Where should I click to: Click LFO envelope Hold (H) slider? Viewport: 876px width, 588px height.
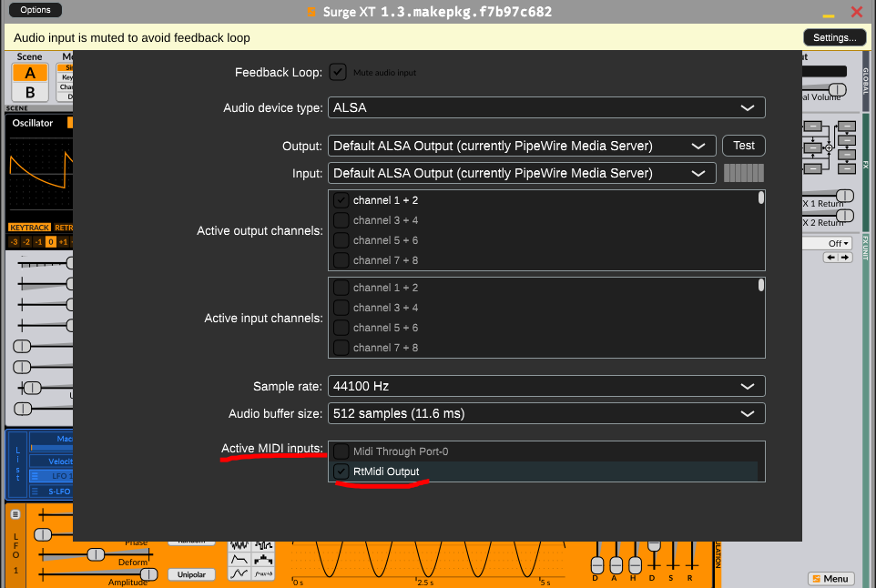click(x=635, y=565)
